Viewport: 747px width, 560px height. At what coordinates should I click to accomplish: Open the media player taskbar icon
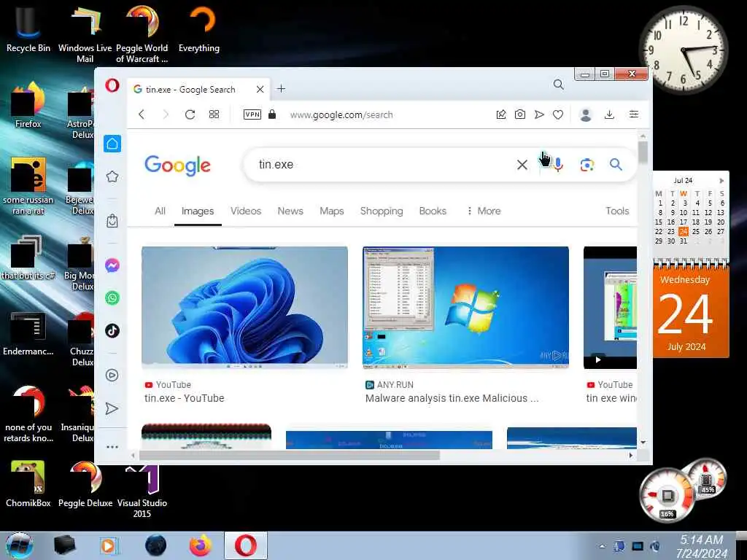click(x=109, y=545)
